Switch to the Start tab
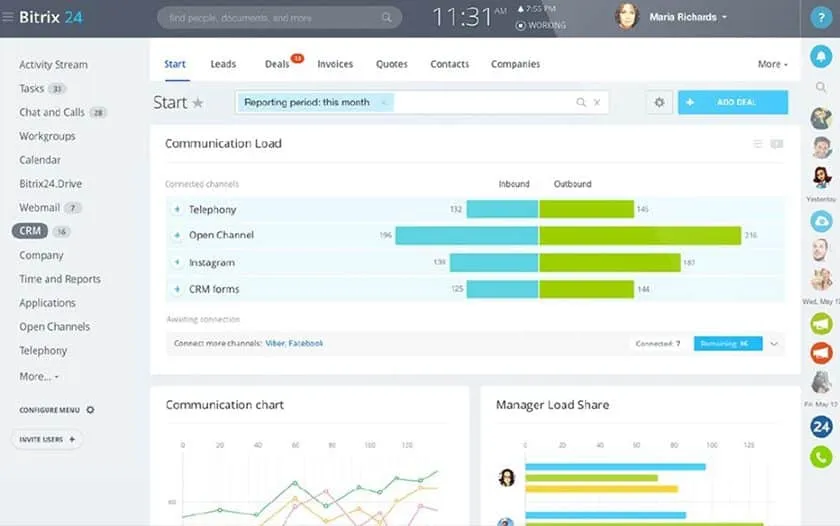Image resolution: width=840 pixels, height=526 pixels. 175,64
